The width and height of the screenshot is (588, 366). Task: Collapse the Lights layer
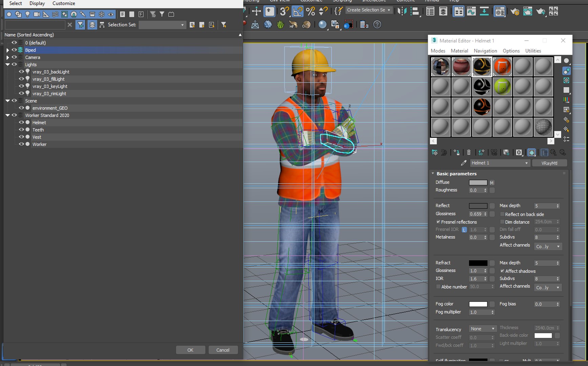[7, 64]
